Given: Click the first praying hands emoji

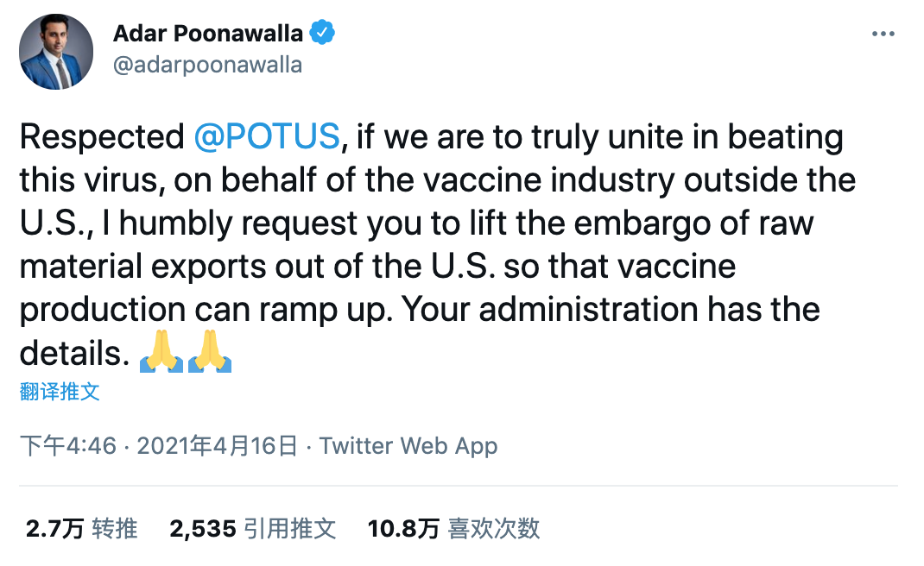Looking at the screenshot, I should [x=161, y=354].
